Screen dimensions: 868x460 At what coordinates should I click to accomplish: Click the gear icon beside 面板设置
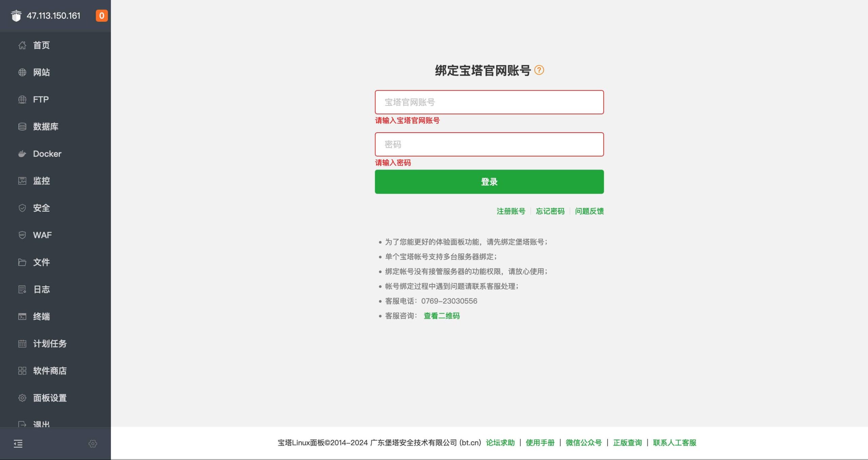coord(22,398)
